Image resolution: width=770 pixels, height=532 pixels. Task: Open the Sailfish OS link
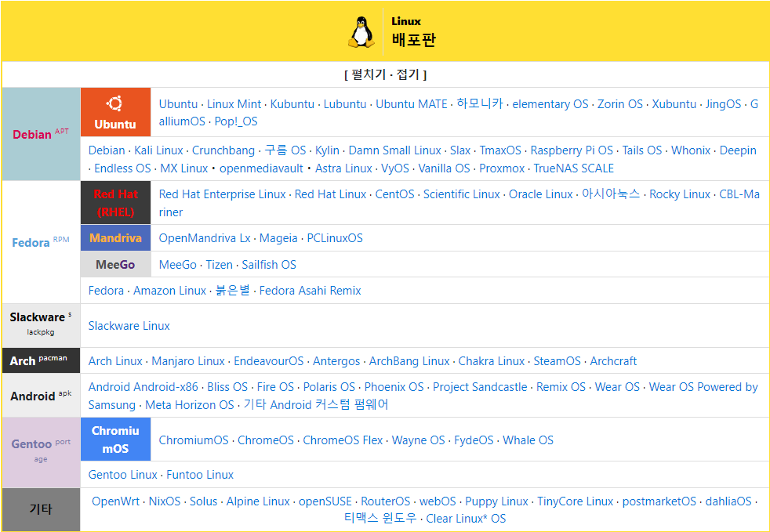(x=269, y=265)
